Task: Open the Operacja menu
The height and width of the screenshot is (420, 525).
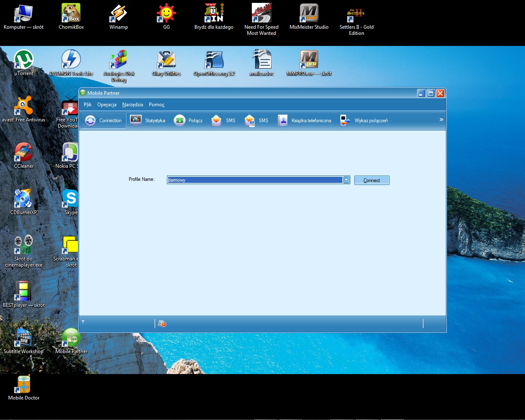Action: coord(107,105)
